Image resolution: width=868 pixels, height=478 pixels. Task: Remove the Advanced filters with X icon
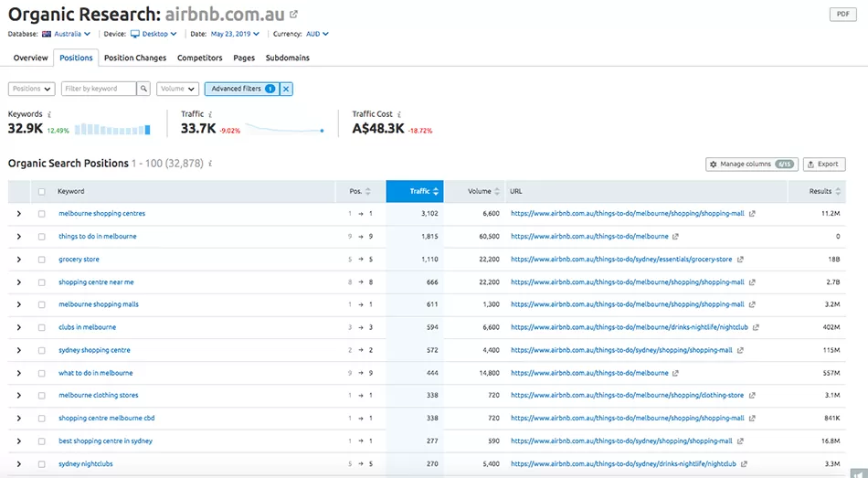click(286, 89)
